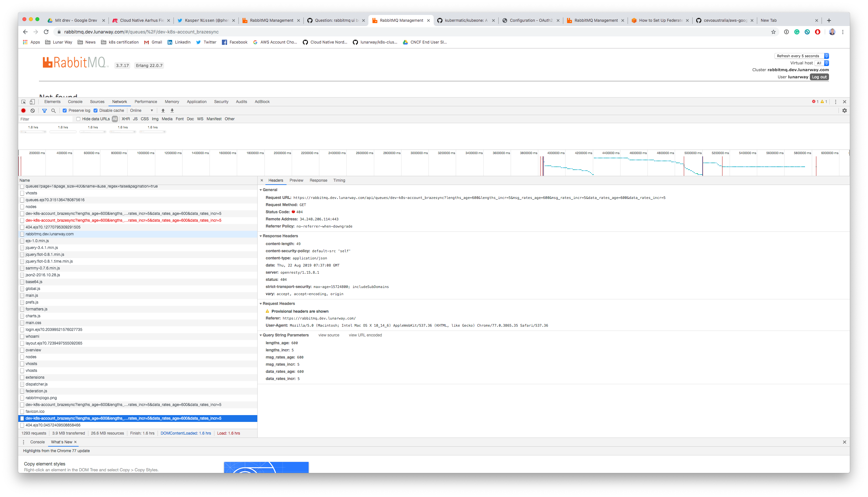The image size is (868, 497).
Task: Filter requests by JS type
Action: click(135, 119)
